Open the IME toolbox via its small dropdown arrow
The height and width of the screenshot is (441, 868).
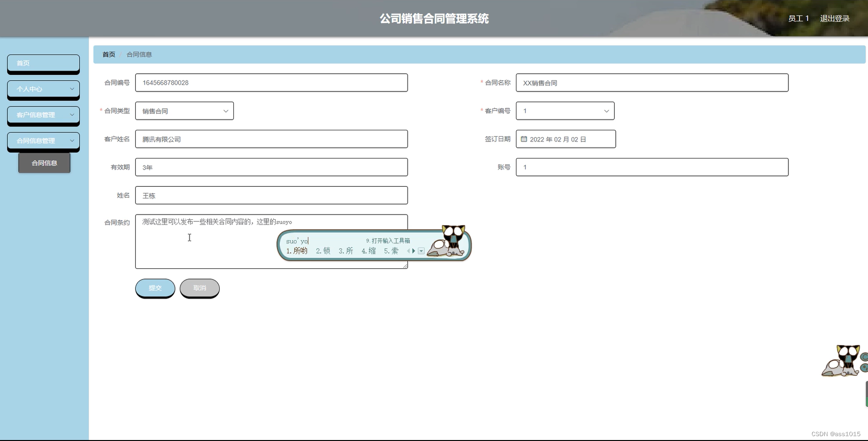click(x=421, y=251)
